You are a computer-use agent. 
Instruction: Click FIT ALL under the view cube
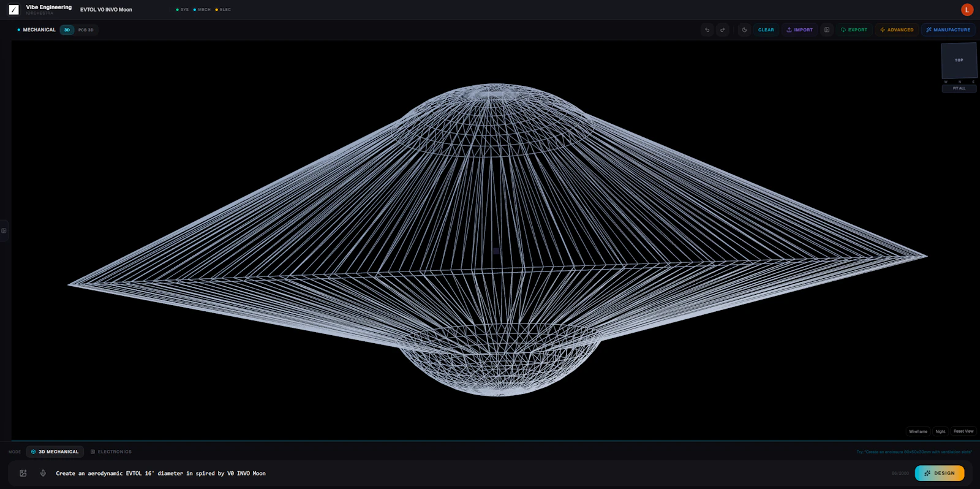click(x=959, y=88)
